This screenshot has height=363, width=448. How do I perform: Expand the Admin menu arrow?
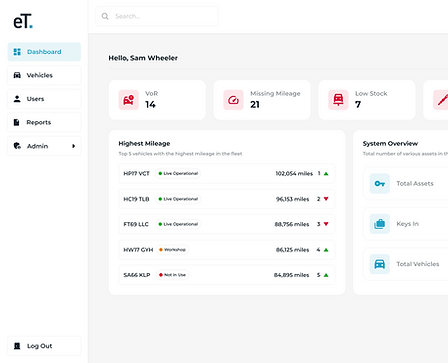74,146
